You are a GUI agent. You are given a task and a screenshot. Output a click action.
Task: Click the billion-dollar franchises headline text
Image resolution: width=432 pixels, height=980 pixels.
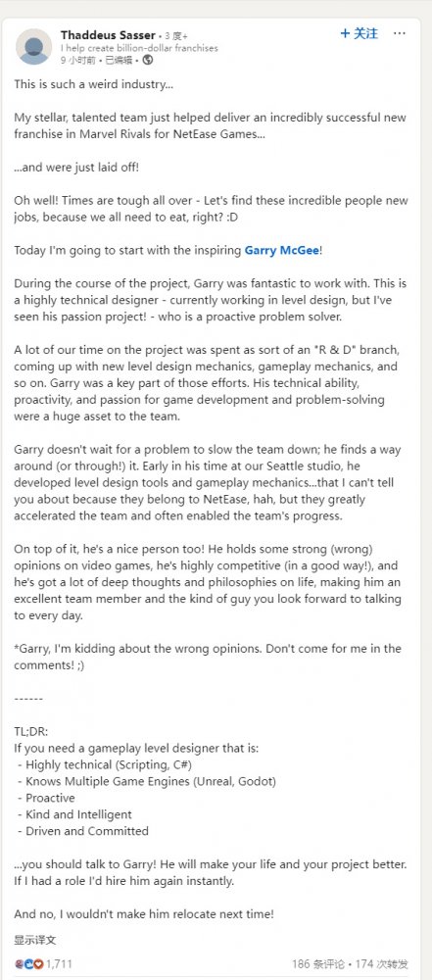[139, 47]
